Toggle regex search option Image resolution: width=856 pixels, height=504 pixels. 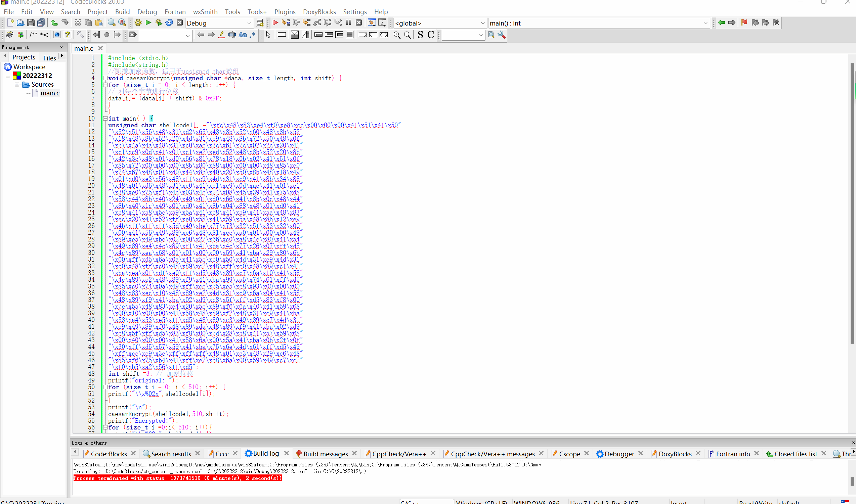tap(253, 35)
